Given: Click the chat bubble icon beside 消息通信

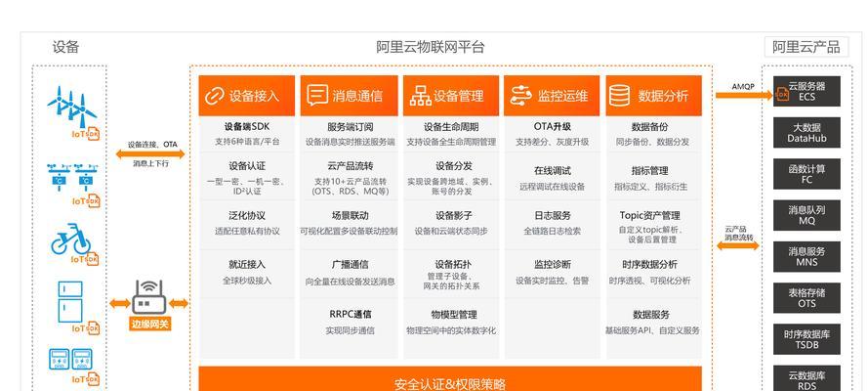Looking at the screenshot, I should click(x=317, y=95).
